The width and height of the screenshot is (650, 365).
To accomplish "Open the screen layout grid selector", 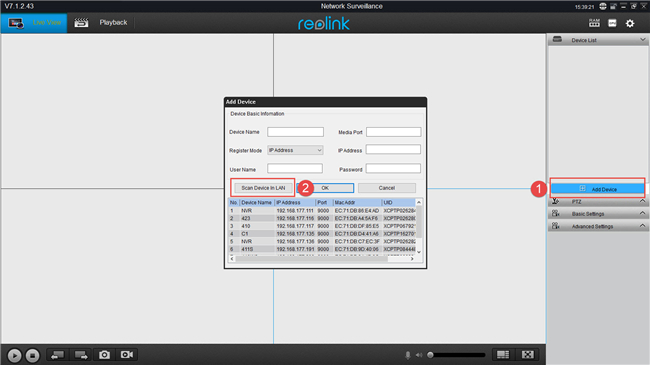I will coord(503,355).
